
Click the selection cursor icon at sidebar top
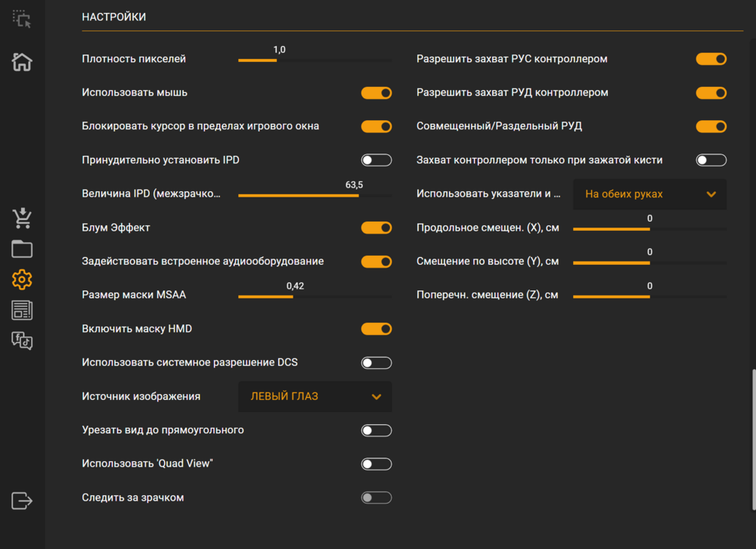(x=22, y=19)
